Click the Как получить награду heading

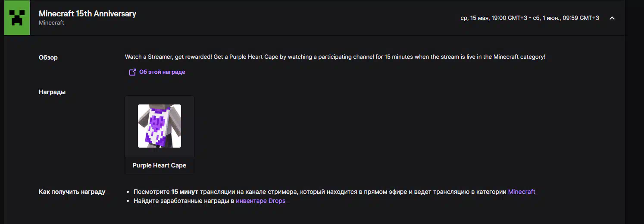(72, 192)
